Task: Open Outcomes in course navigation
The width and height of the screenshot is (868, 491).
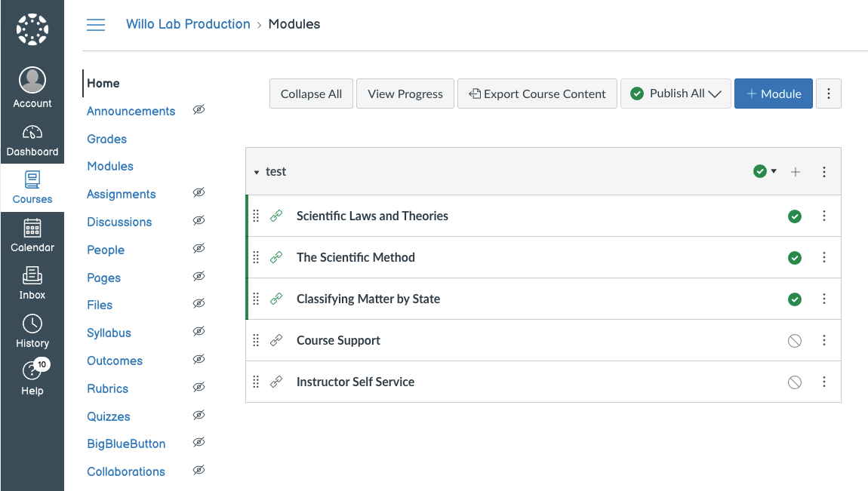Action: coord(115,361)
